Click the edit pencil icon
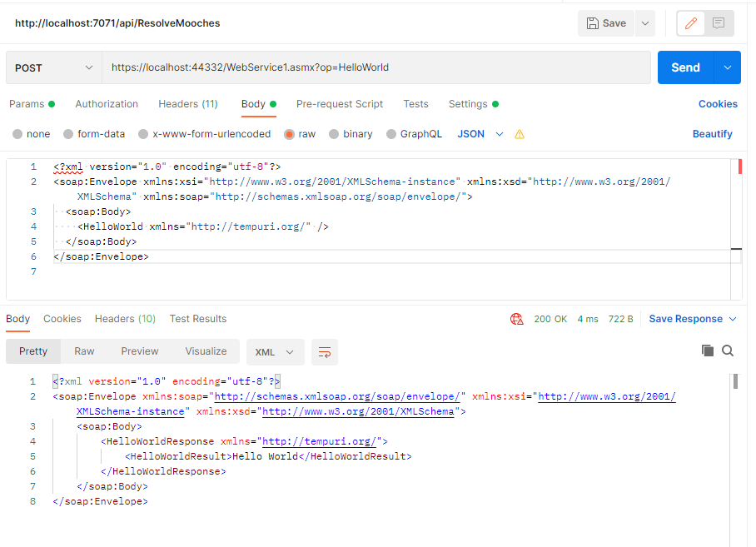756x547 pixels. click(690, 23)
